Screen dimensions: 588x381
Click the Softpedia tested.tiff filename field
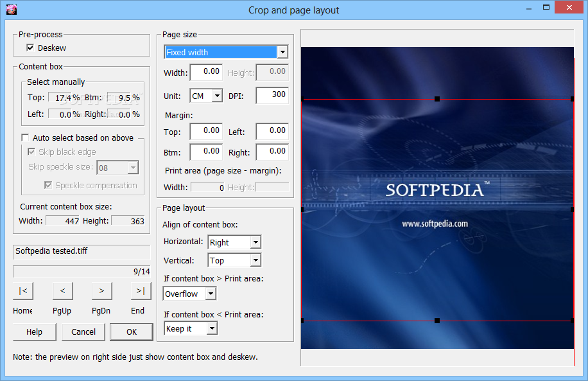[82, 251]
